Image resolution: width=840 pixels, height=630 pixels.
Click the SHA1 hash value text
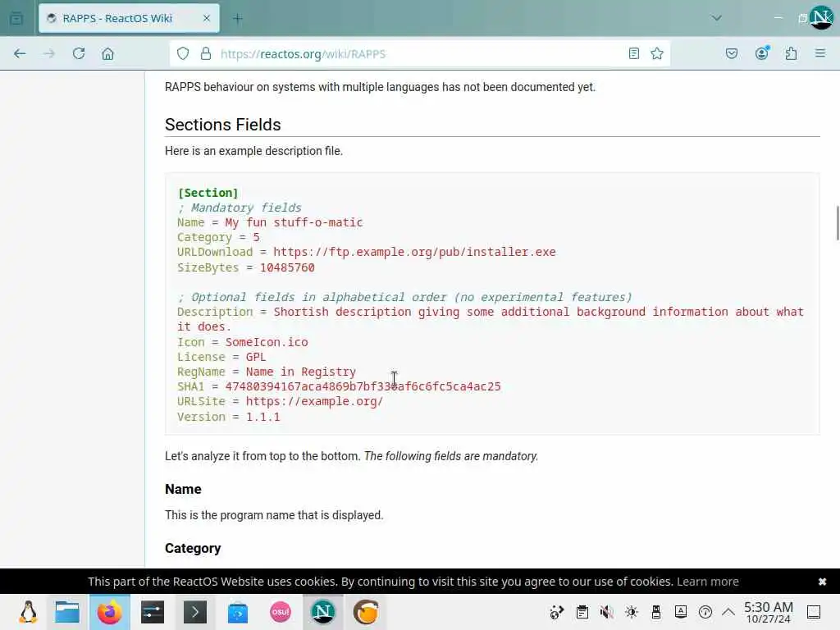[363, 386]
